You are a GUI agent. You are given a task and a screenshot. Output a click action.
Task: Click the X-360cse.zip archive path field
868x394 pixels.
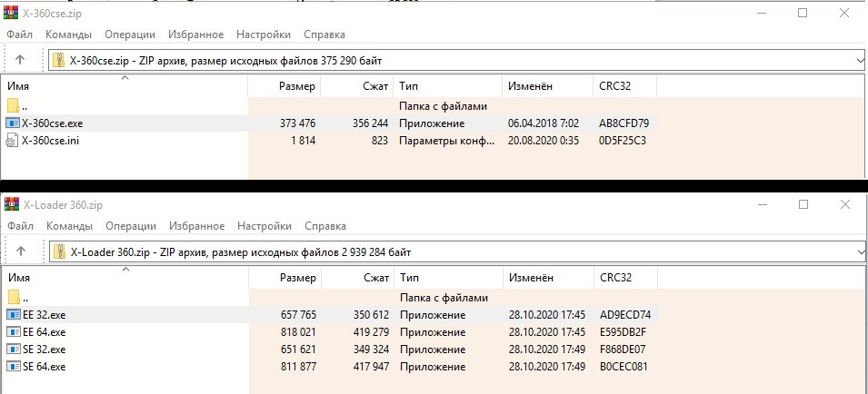457,61
